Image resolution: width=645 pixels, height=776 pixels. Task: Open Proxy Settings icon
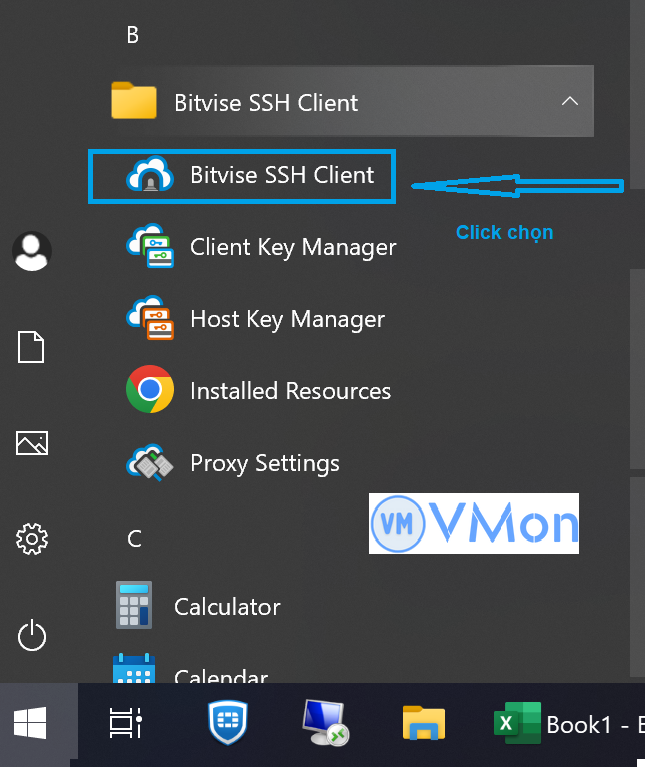tap(150, 463)
